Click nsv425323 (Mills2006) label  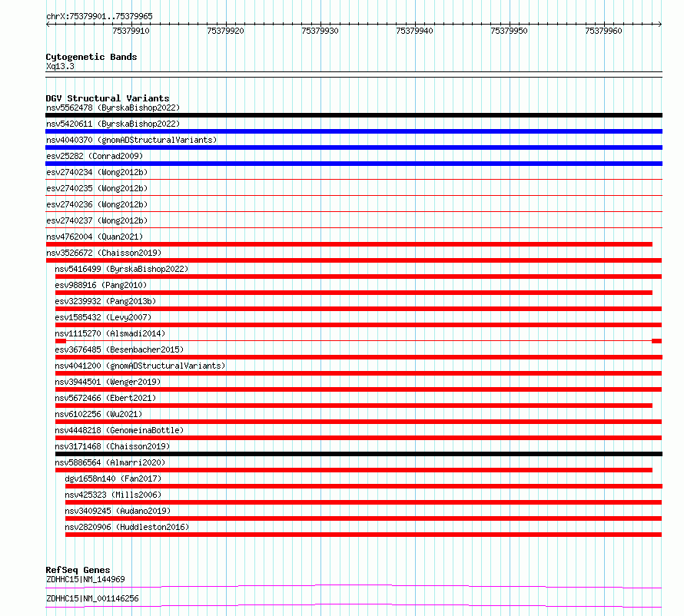113,495
